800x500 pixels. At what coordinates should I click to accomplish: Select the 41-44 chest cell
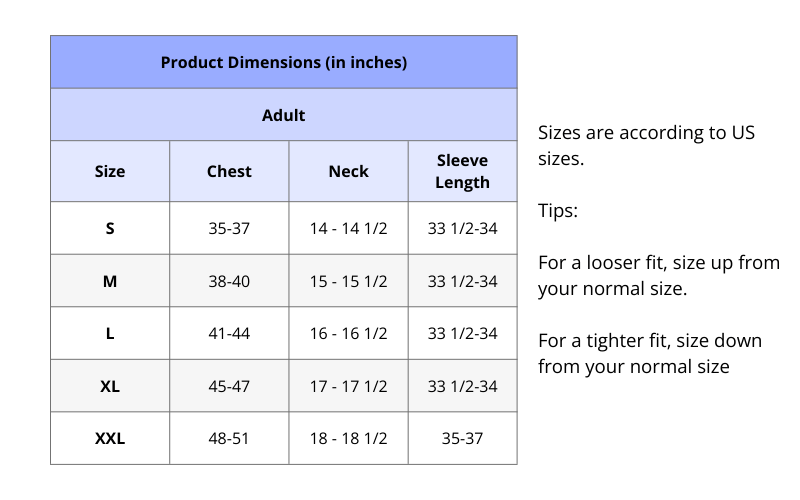pos(229,333)
